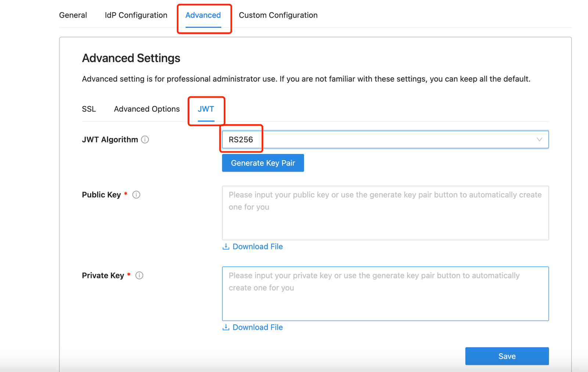
Task: Open the General tab
Action: tap(73, 15)
